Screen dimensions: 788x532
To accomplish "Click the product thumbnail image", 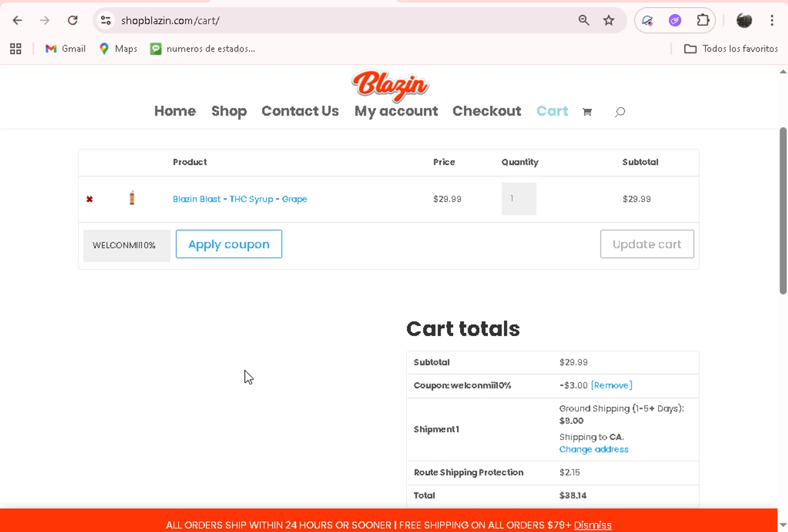I will click(132, 198).
